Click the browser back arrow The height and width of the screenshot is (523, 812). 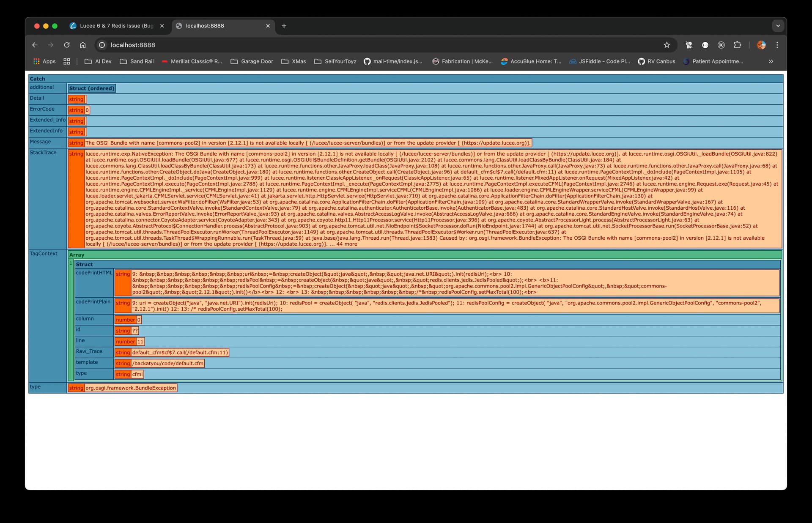coord(35,45)
